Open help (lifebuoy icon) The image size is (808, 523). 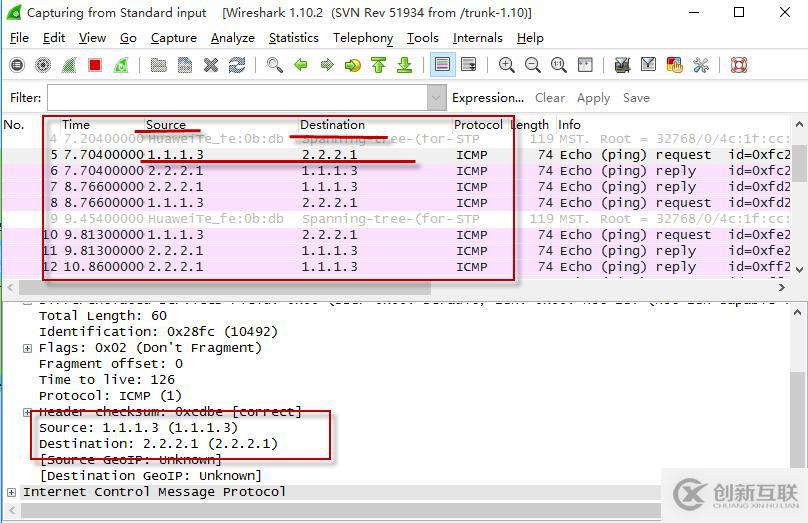point(738,65)
